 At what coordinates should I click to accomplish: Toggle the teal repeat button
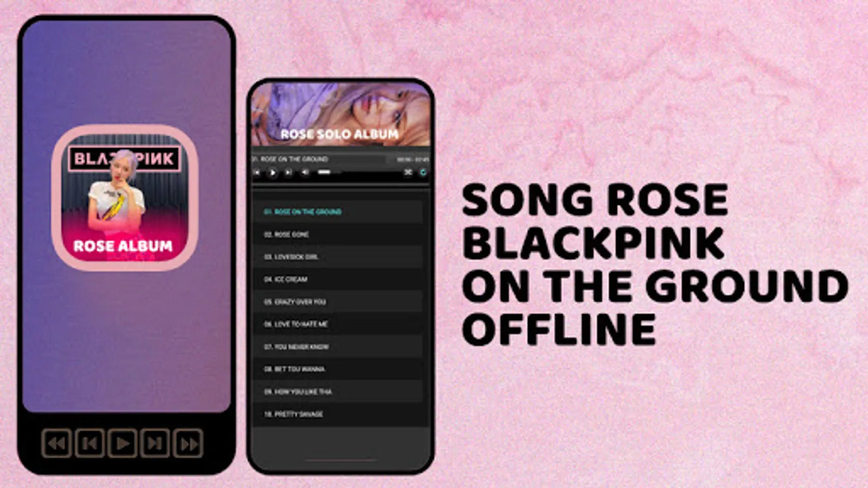click(423, 172)
